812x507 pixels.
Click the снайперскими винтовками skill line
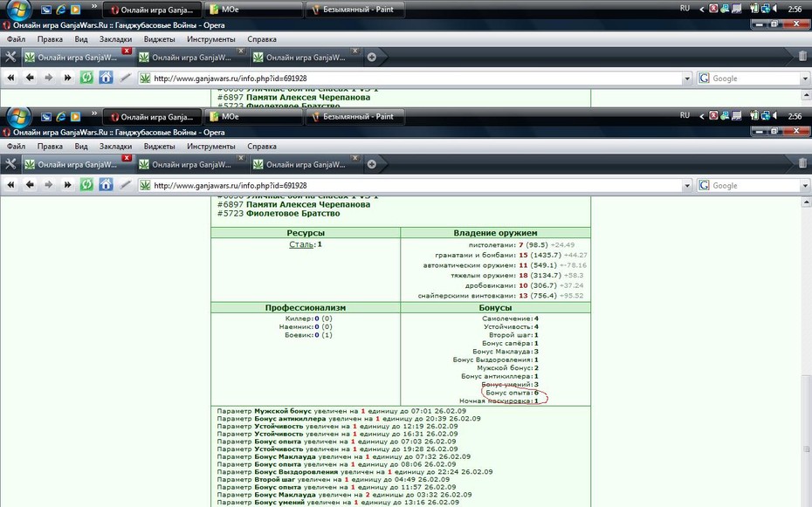[x=500, y=296]
